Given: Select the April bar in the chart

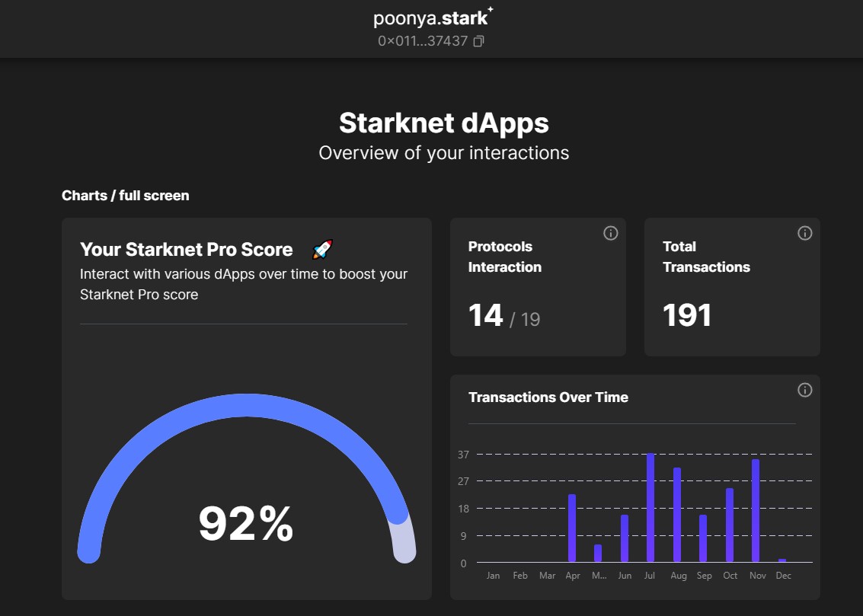Looking at the screenshot, I should coord(573,529).
